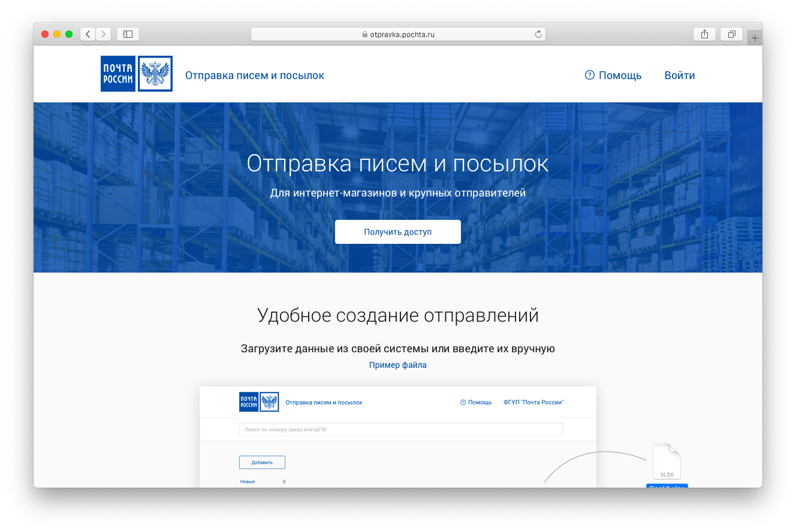
Task: Maximize the window with the green button
Action: (69, 34)
